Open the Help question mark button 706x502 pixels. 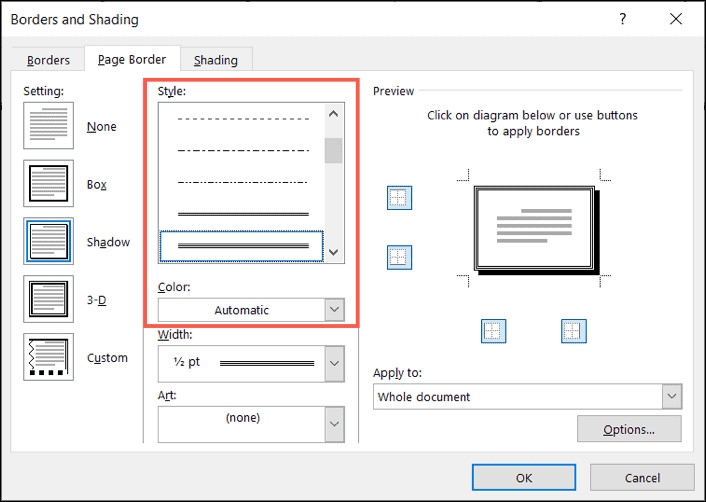(x=622, y=19)
